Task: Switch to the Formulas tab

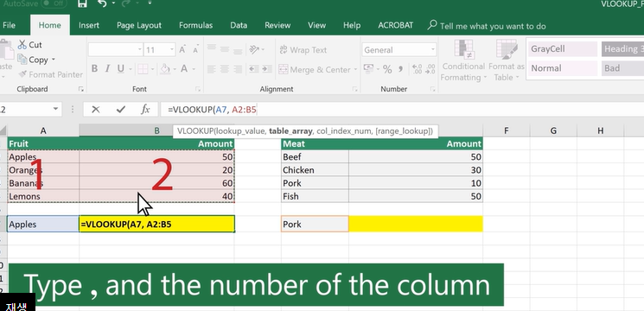Action: click(x=195, y=25)
